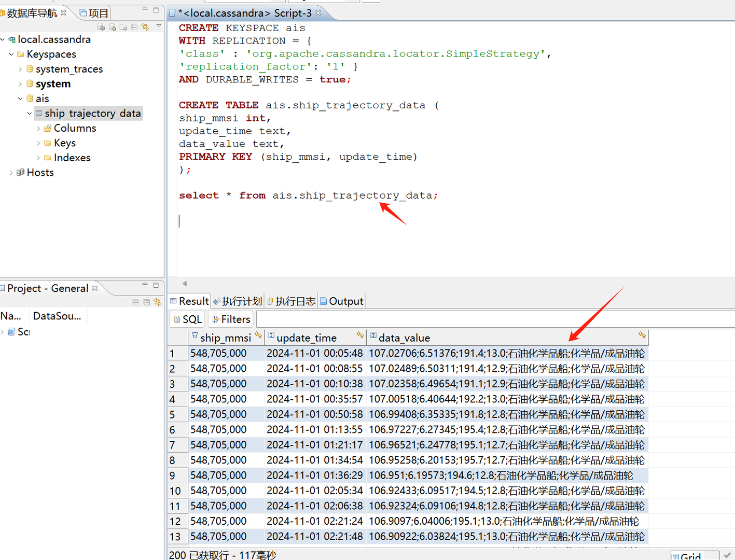Expand all in Project panel toolbar
The image size is (735, 560).
[146, 302]
